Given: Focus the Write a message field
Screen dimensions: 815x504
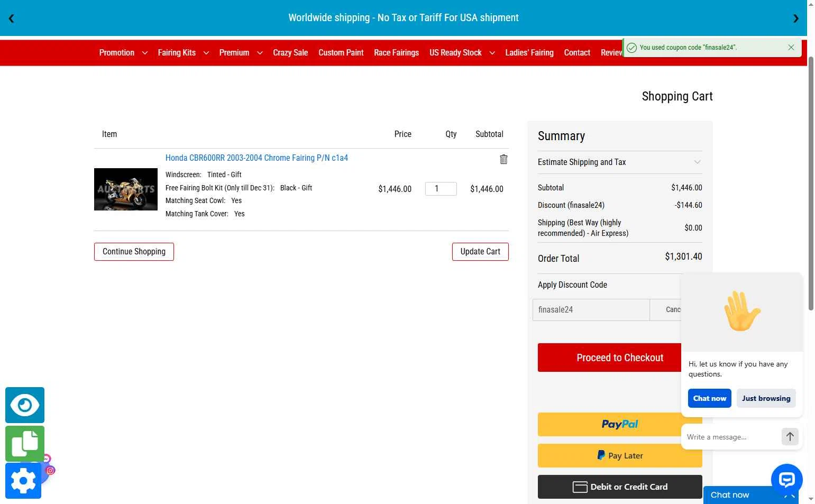Looking at the screenshot, I should click(731, 437).
